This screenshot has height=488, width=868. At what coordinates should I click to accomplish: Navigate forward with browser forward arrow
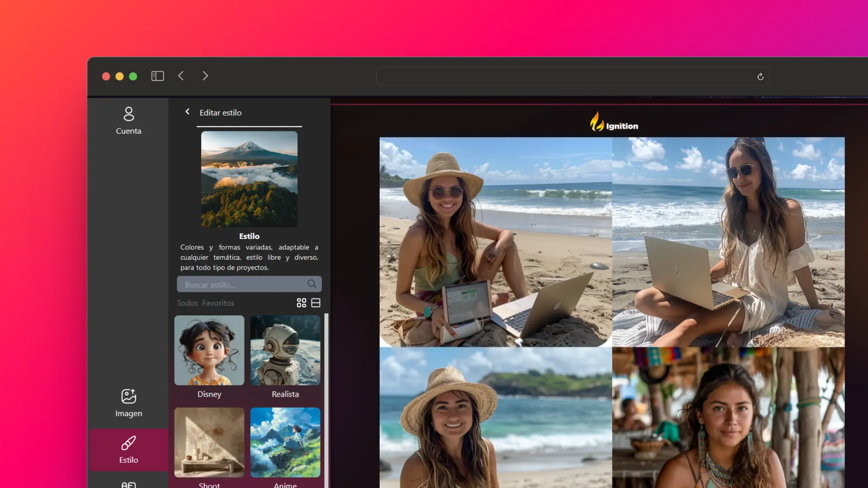point(205,76)
